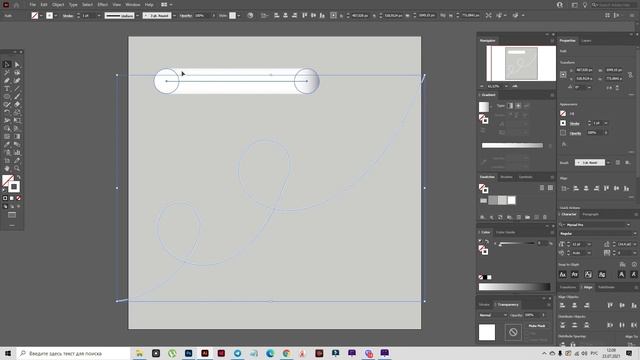Click the Stroke label in control bar
Viewport: 640px width, 360px height.
pyautogui.click(x=68, y=16)
